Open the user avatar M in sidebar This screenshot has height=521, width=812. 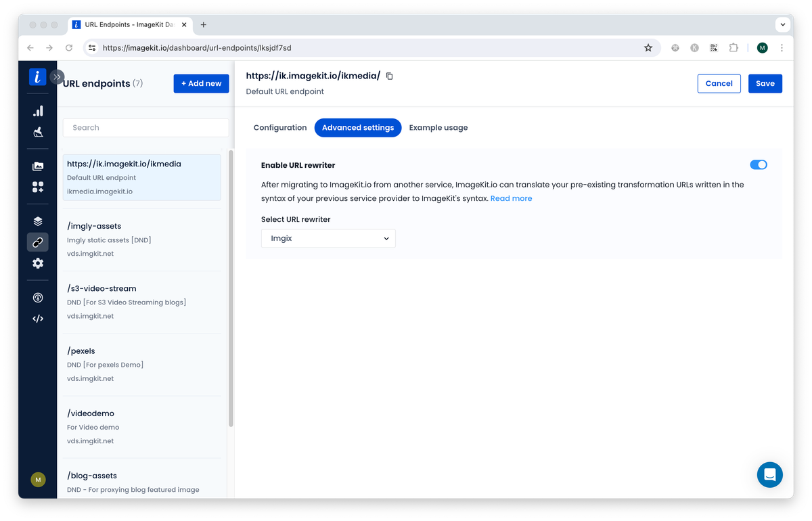pyautogui.click(x=38, y=479)
